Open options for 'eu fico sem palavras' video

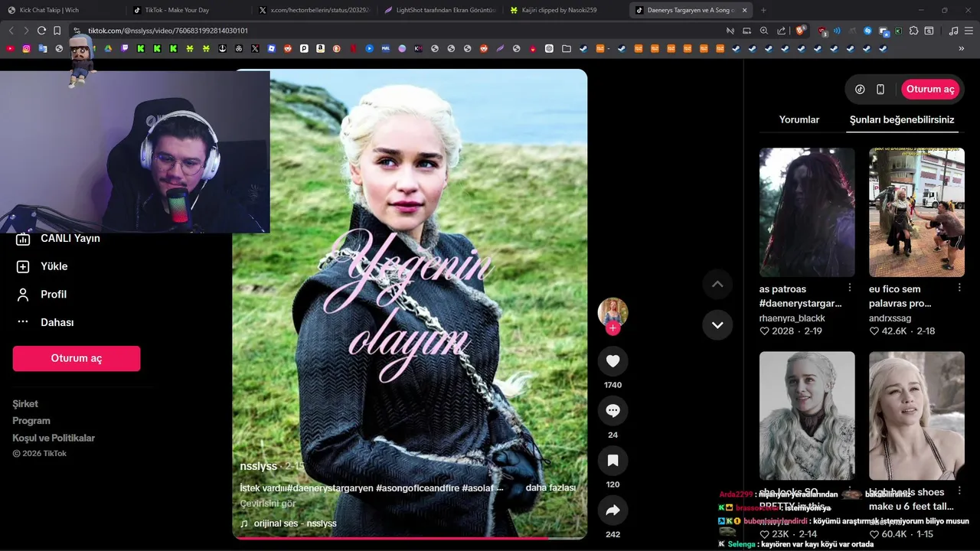(x=959, y=288)
